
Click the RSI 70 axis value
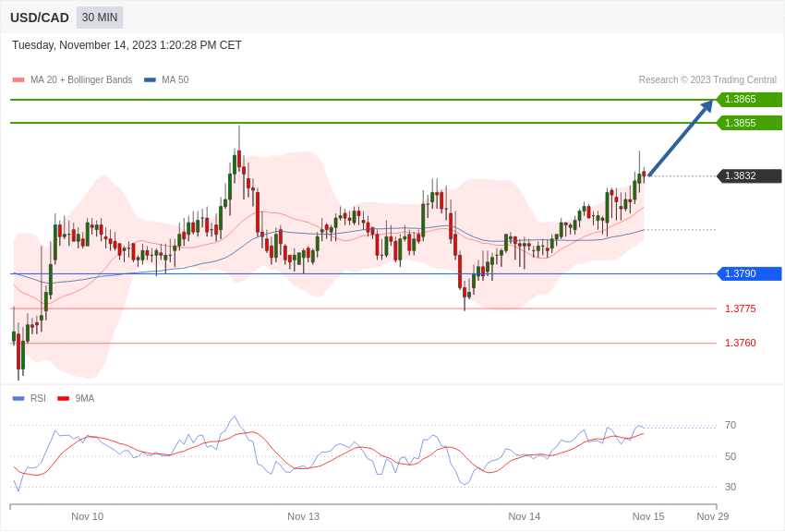(731, 426)
